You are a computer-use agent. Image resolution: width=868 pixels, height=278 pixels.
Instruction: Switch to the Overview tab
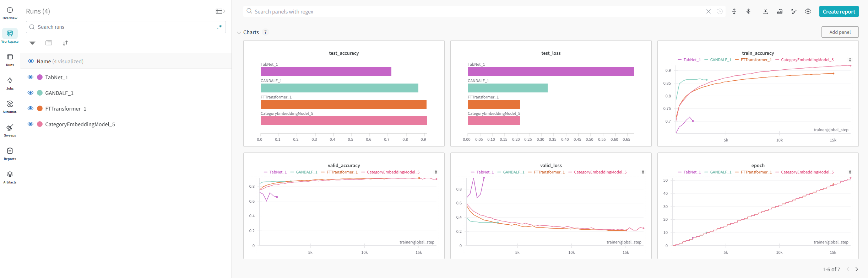tap(10, 13)
